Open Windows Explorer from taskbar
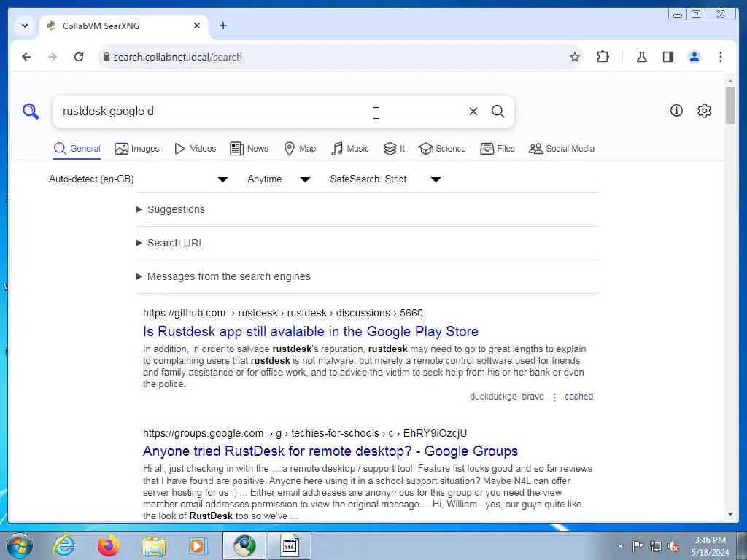 coord(154,545)
